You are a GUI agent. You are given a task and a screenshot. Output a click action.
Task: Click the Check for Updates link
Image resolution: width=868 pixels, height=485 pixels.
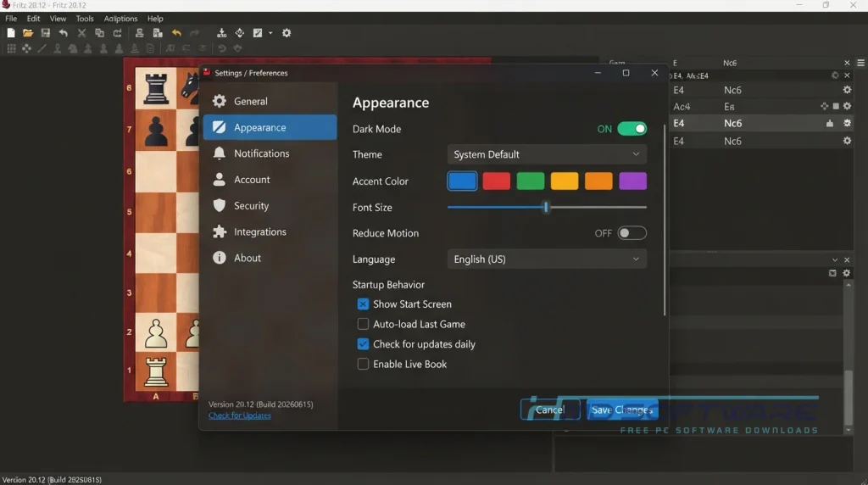coord(240,415)
